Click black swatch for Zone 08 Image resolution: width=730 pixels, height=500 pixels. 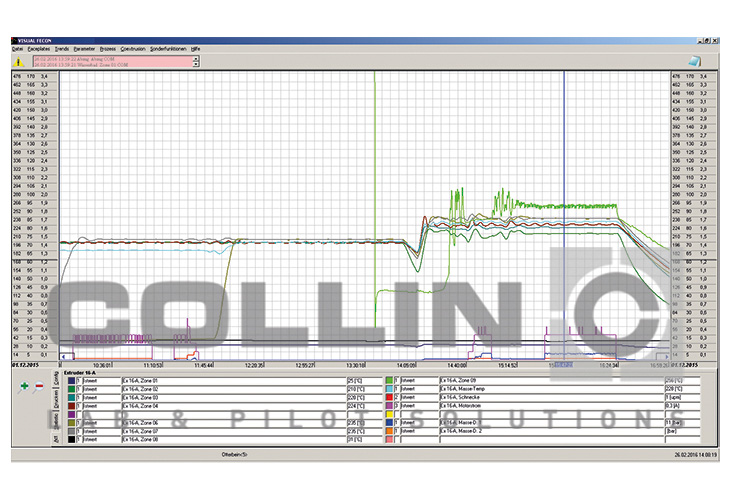(71, 439)
